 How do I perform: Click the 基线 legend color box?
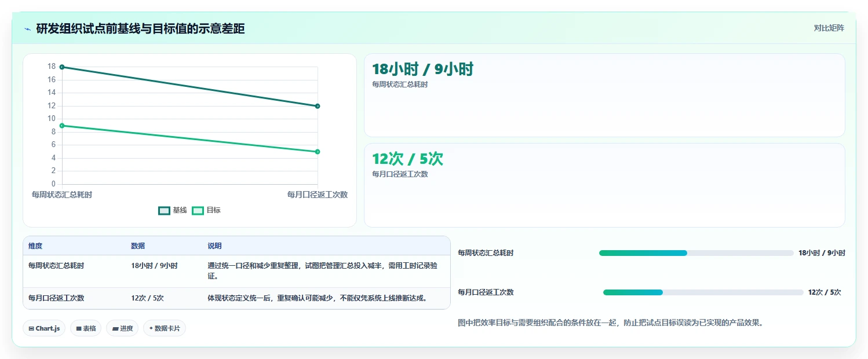click(164, 210)
